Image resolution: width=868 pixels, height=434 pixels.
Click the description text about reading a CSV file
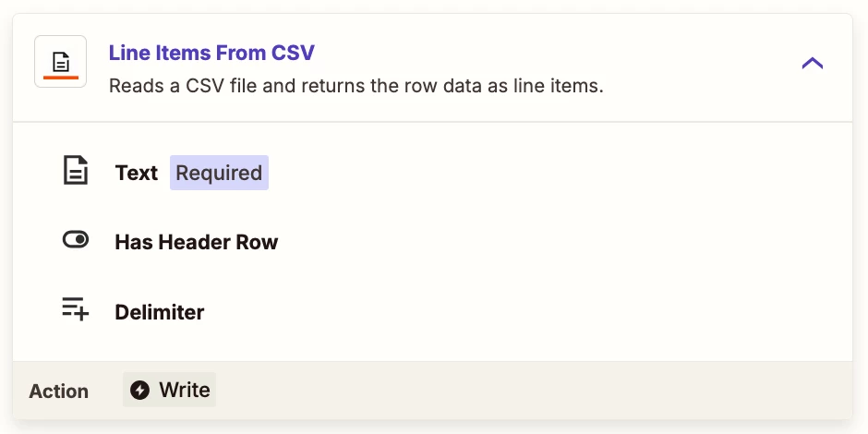pyautogui.click(x=356, y=87)
